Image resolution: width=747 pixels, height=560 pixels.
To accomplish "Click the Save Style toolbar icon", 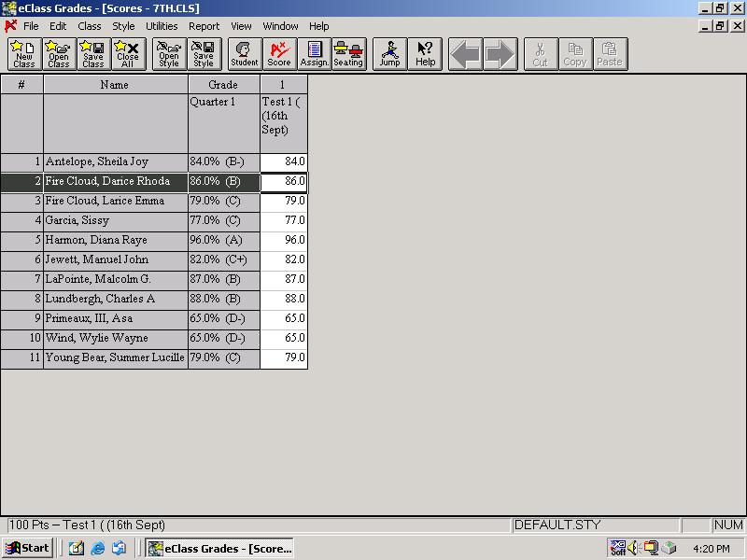I will 204,54.
